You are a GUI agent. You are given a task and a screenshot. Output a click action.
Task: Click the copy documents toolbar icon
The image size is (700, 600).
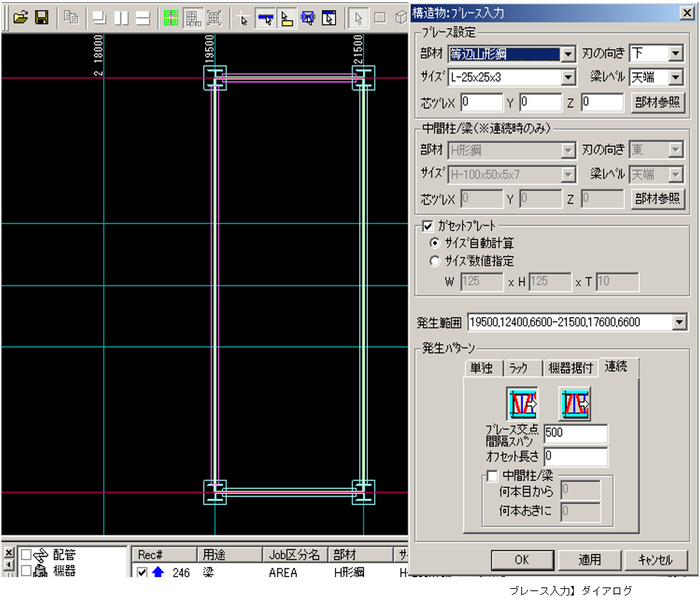pyautogui.click(x=71, y=18)
